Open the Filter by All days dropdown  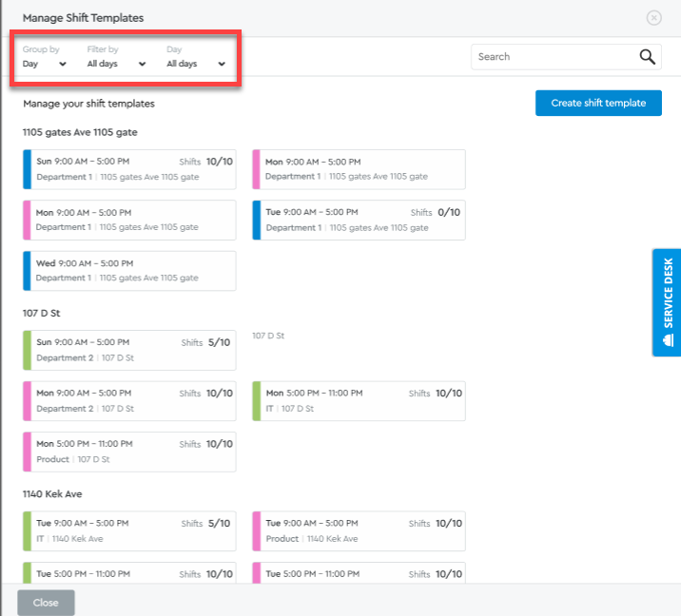(116, 64)
